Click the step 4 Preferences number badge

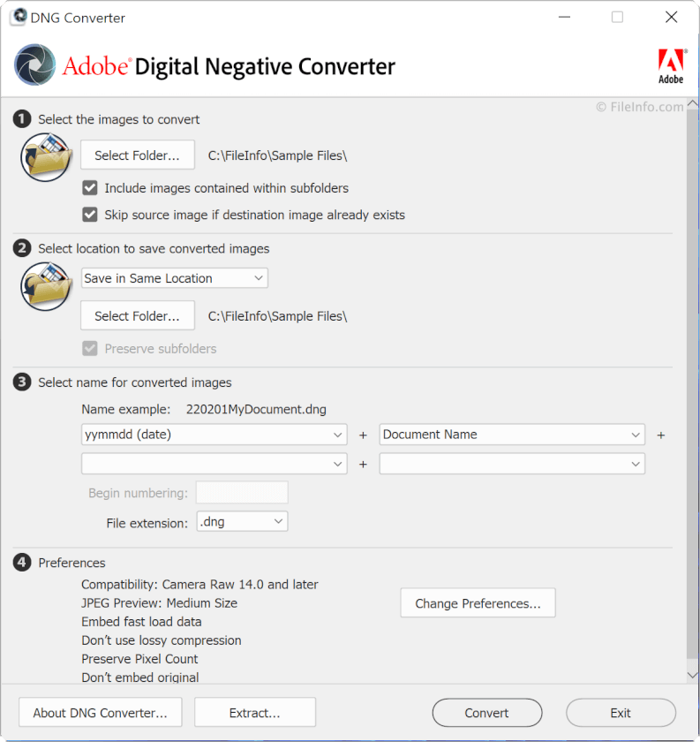[x=22, y=563]
